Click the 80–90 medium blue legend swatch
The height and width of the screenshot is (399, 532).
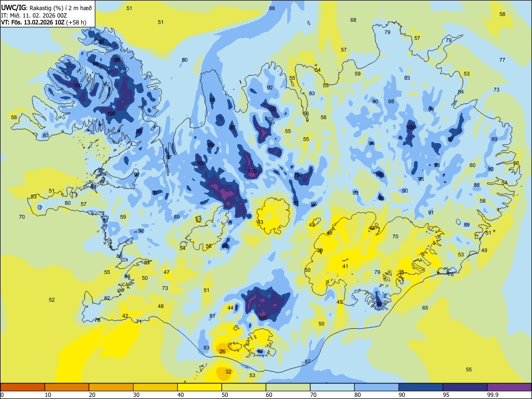(x=377, y=387)
